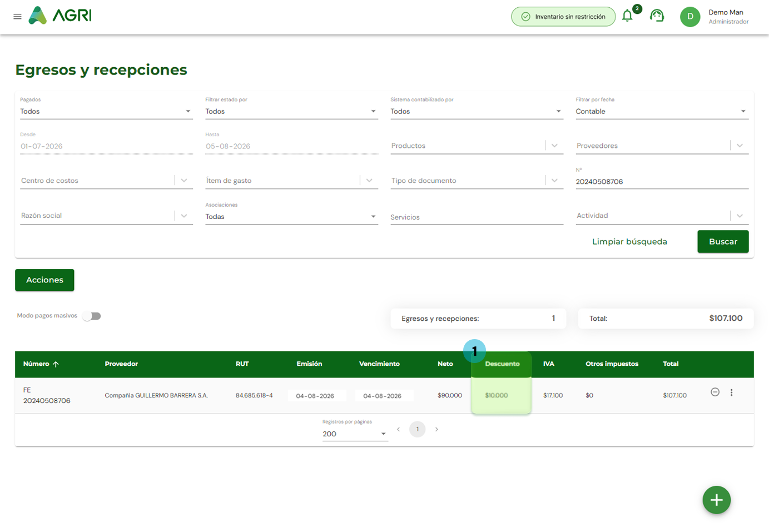Open the Acciones button
The image size is (769, 532).
[x=44, y=280]
